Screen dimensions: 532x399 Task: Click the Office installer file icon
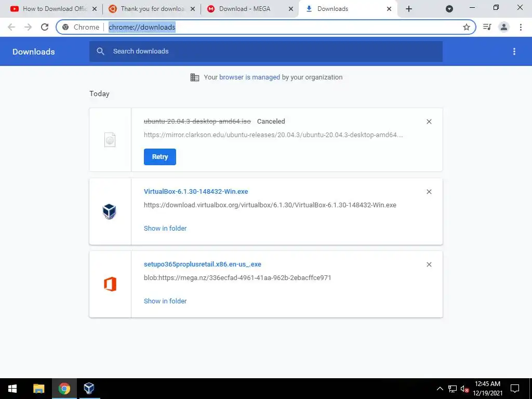pyautogui.click(x=110, y=284)
